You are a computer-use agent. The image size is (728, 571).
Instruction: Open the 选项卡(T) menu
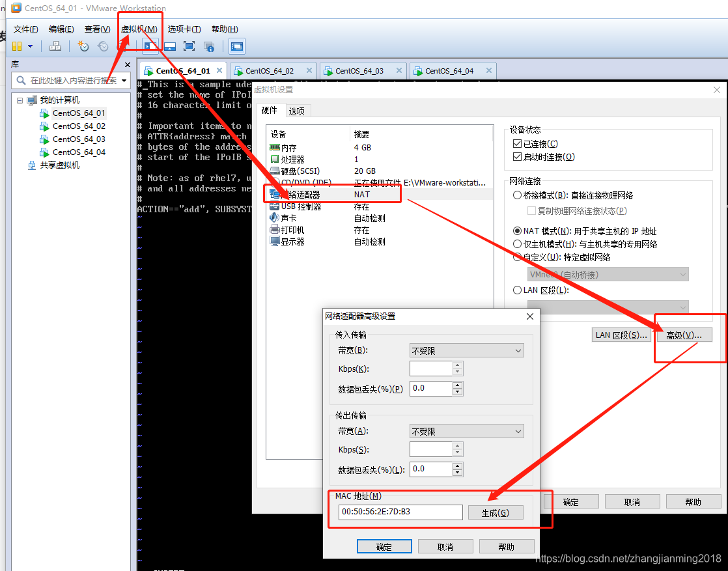click(184, 29)
